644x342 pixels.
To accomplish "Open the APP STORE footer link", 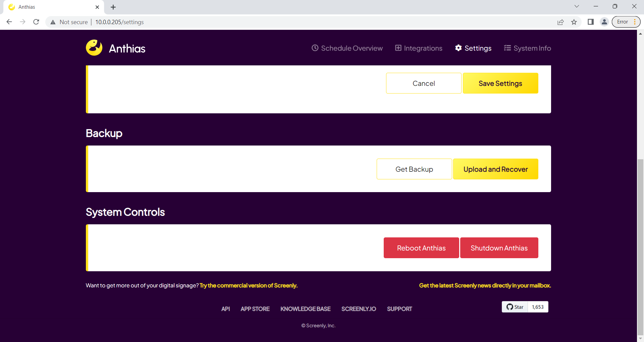I will [255, 309].
